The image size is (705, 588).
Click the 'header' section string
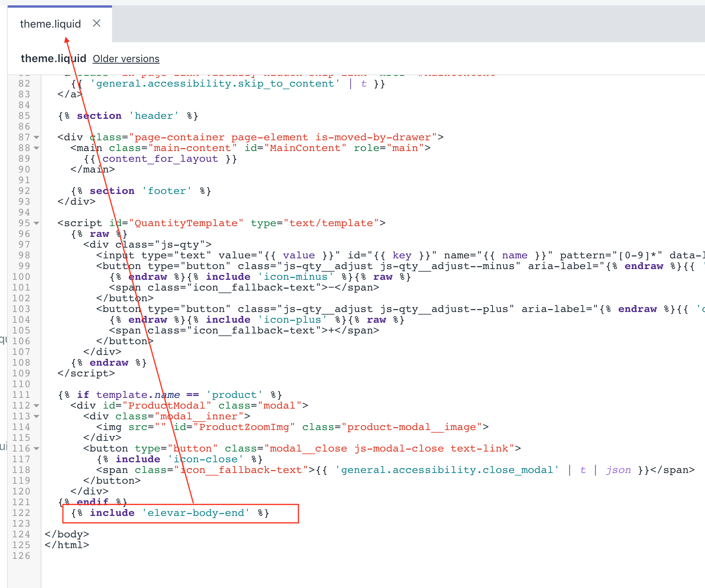pos(154,116)
